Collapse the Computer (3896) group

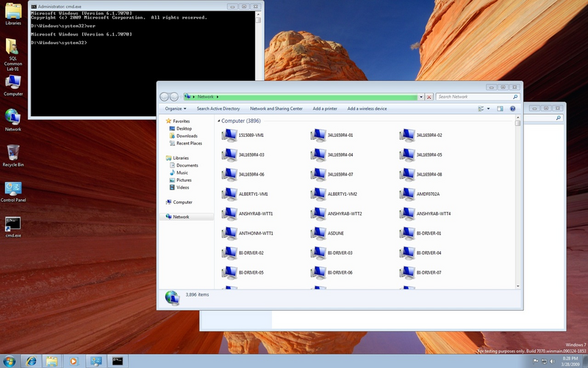click(x=218, y=121)
